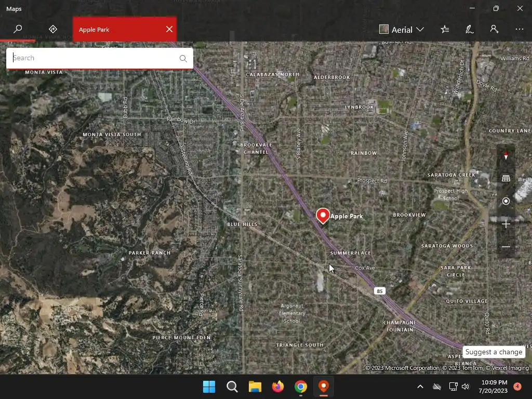Open Windows taskbar search
Viewport: 532px width, 399px height.
(232, 387)
